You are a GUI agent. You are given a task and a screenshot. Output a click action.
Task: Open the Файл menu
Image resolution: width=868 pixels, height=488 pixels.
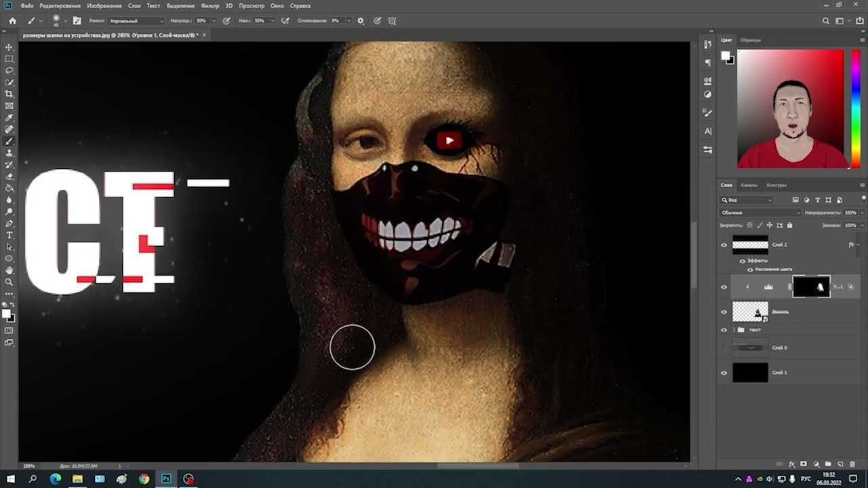click(x=27, y=5)
